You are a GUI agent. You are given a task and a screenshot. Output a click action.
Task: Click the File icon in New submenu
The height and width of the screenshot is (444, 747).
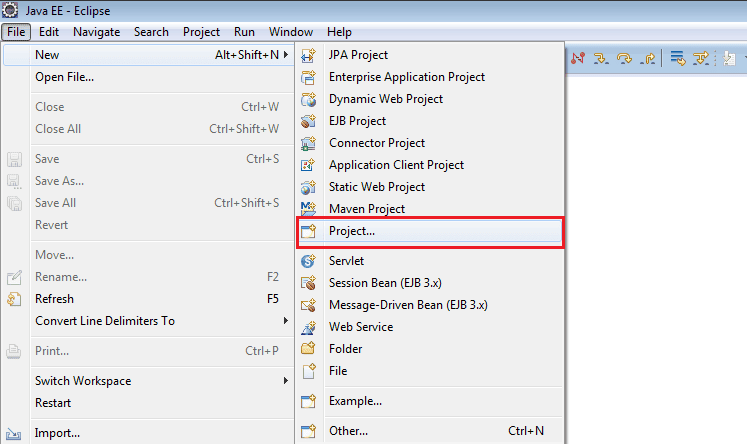(x=308, y=371)
